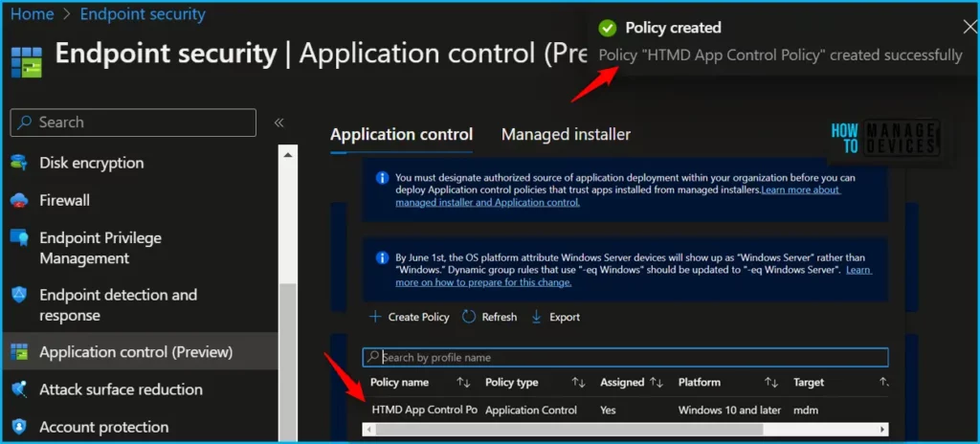Click the Firewall cloud icon
This screenshot has height=444, width=980.
coord(19,201)
